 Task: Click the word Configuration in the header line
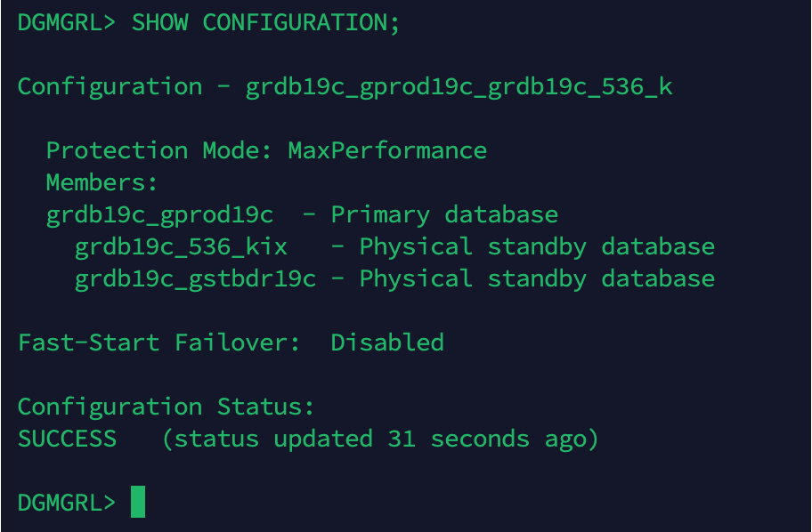pyautogui.click(x=110, y=86)
